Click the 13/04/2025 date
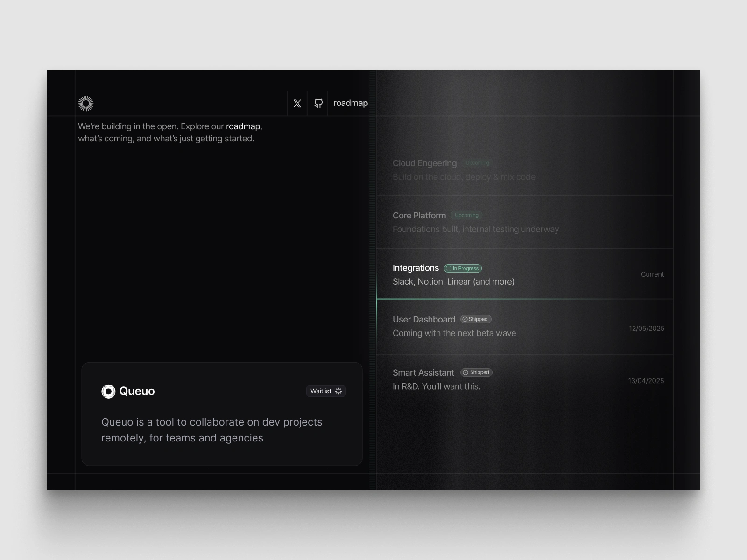The width and height of the screenshot is (747, 560). (646, 381)
